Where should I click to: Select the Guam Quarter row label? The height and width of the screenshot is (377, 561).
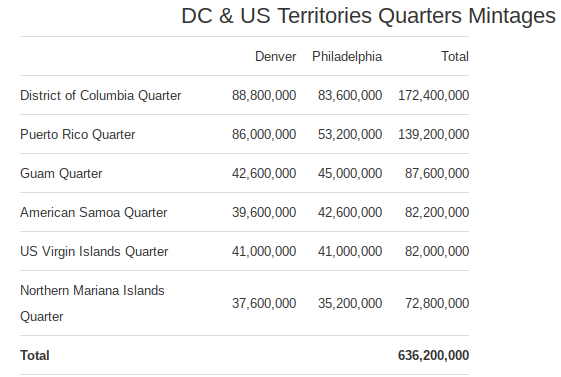(61, 173)
